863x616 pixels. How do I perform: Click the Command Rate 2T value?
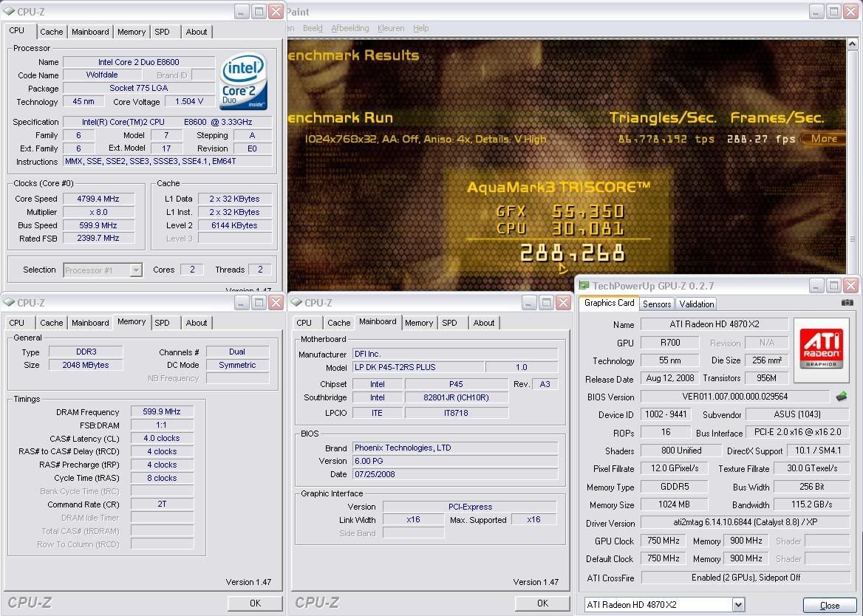coord(162,504)
